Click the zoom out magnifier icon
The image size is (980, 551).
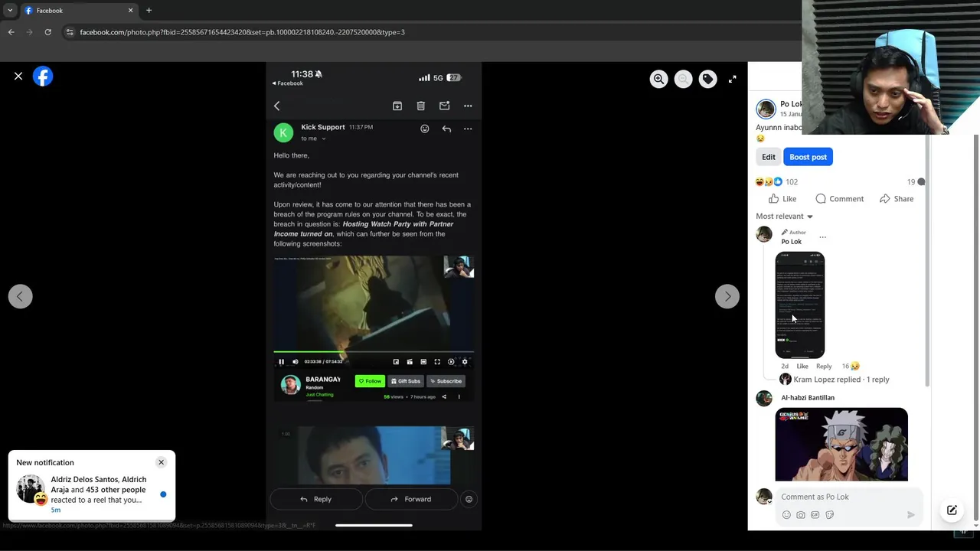(x=683, y=79)
